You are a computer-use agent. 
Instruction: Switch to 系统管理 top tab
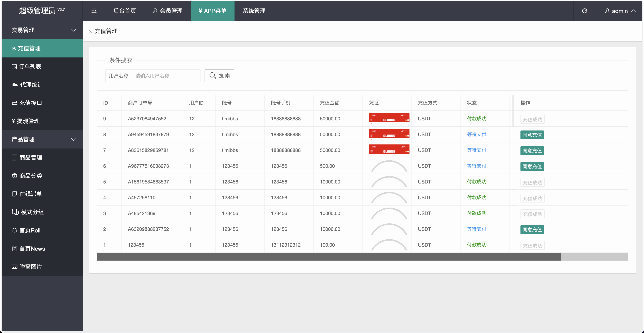(254, 11)
